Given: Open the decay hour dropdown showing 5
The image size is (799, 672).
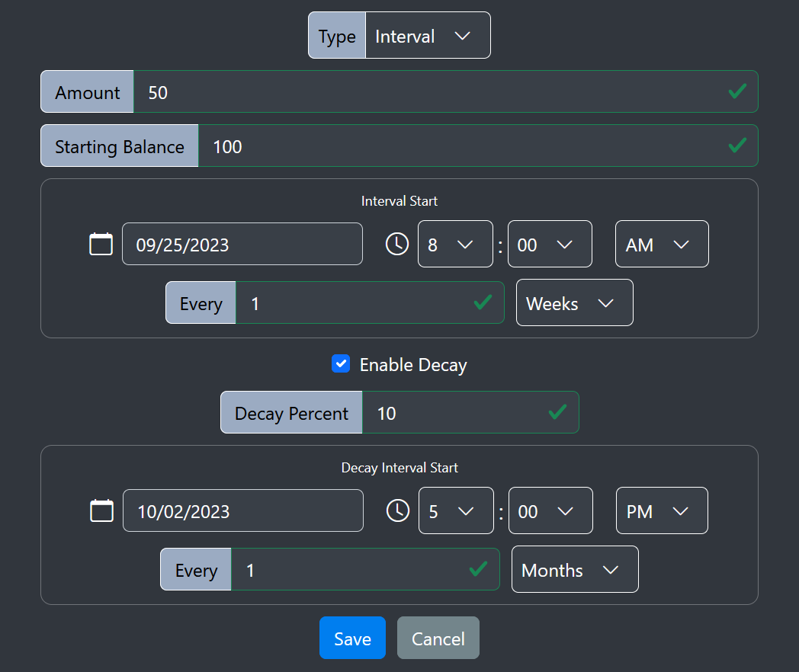Looking at the screenshot, I should pos(456,510).
